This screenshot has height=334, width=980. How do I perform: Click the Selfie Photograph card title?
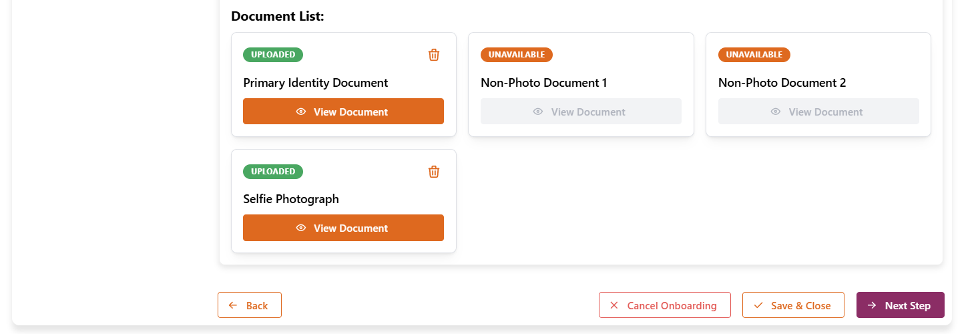(x=291, y=199)
